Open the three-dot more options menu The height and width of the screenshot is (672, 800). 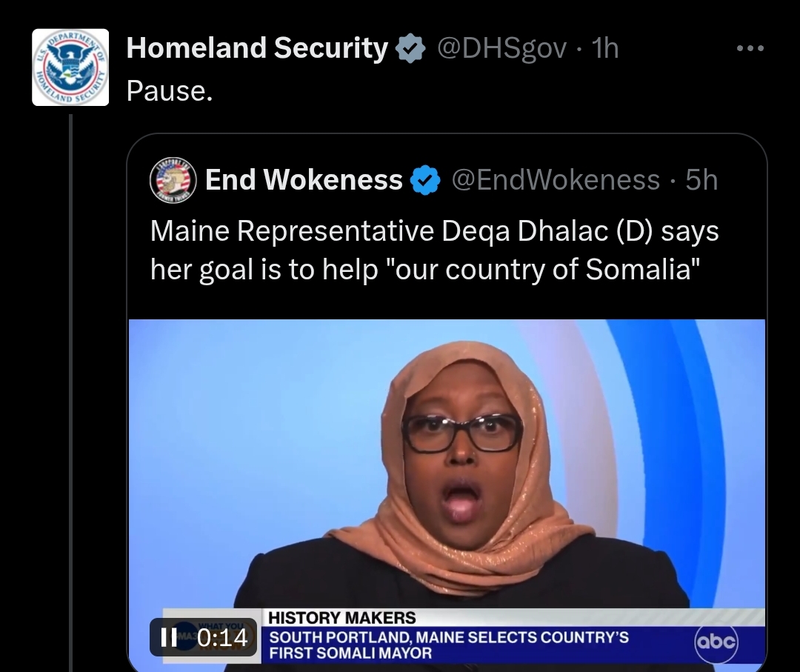tap(750, 48)
